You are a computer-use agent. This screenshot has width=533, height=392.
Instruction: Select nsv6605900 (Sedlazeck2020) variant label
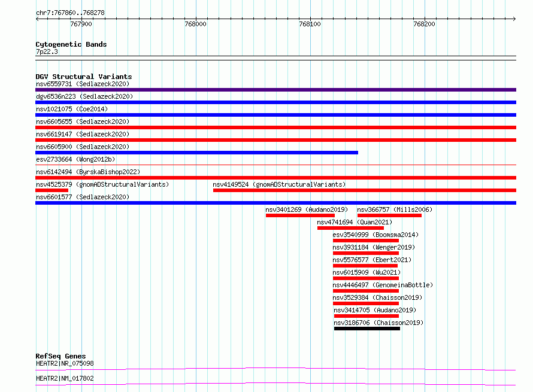pos(83,147)
